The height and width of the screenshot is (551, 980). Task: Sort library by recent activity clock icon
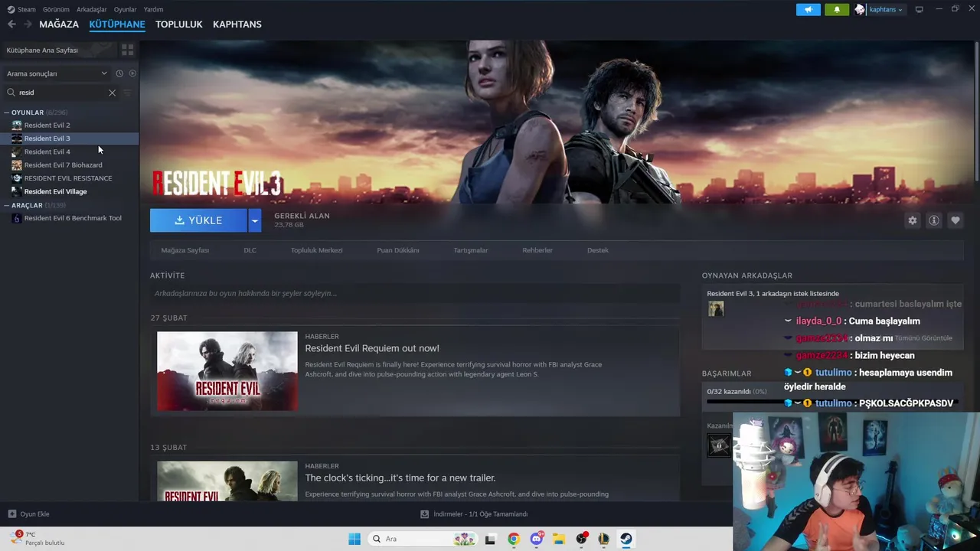[x=119, y=73]
